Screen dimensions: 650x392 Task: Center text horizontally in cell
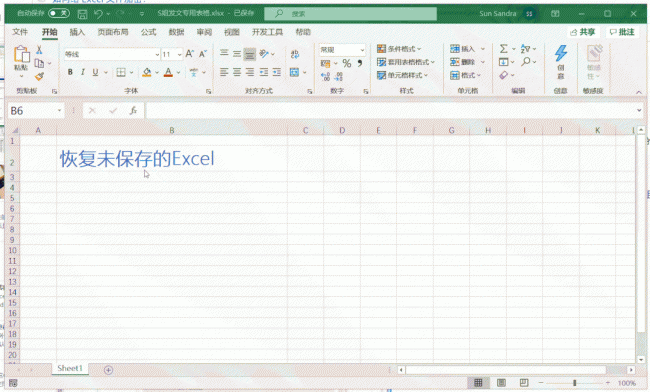237,73
